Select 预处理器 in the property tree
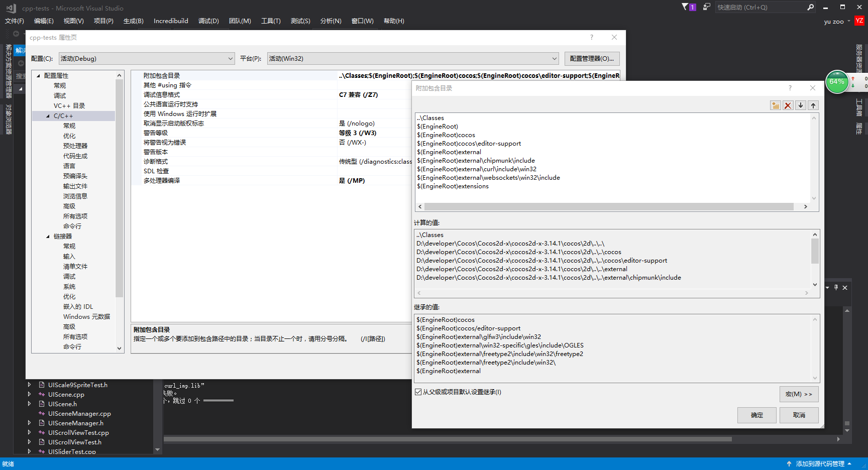Image resolution: width=868 pixels, height=470 pixels. (x=75, y=146)
